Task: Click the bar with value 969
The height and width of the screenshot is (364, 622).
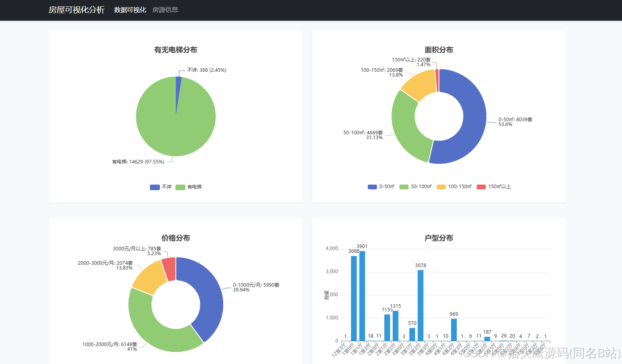Action: 454,330
